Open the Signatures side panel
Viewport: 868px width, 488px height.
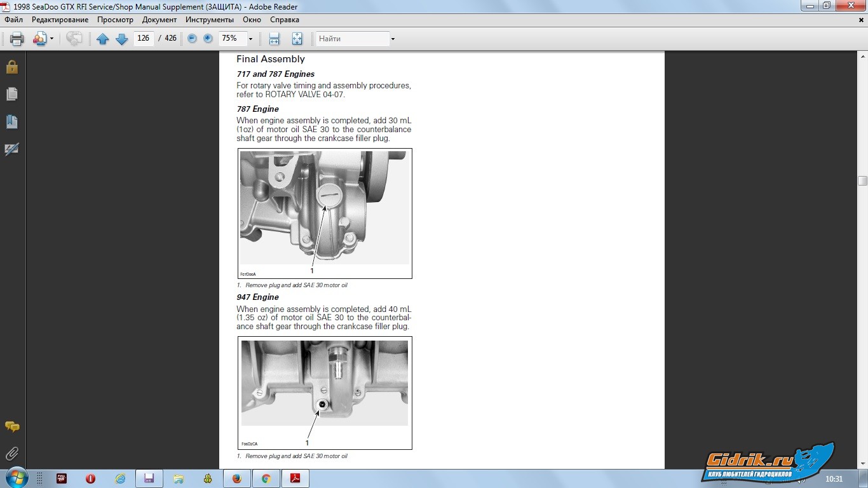point(12,149)
